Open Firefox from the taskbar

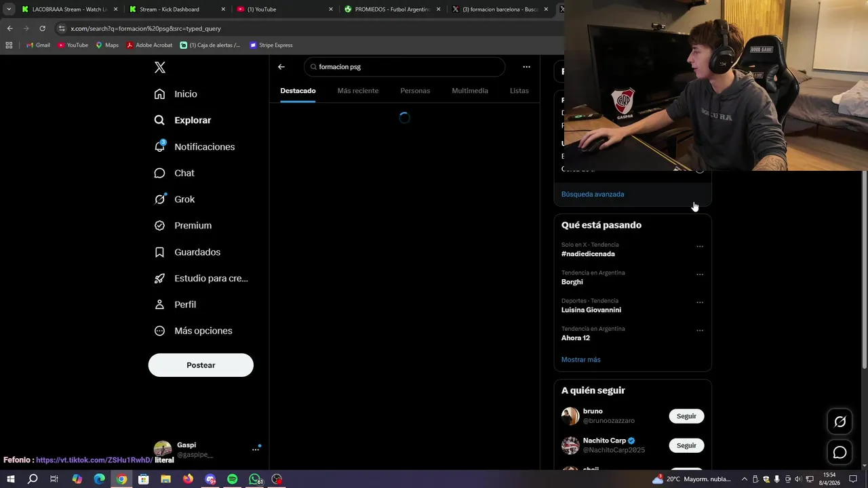pyautogui.click(x=188, y=479)
